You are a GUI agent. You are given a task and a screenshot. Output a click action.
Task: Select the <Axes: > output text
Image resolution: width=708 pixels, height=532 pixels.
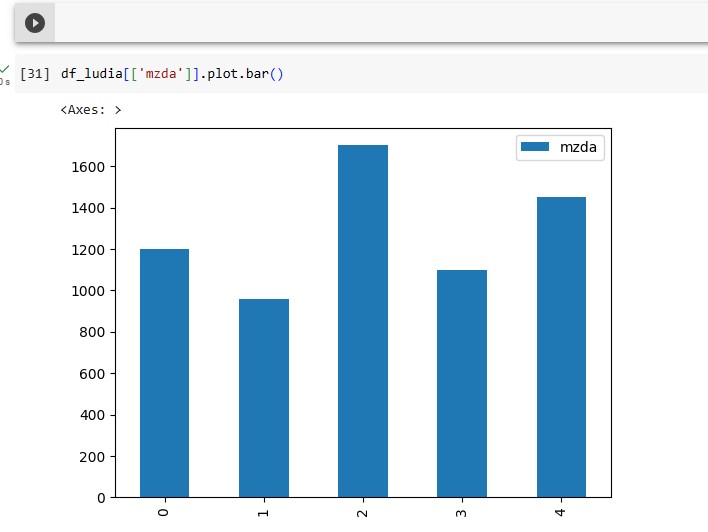(91, 110)
